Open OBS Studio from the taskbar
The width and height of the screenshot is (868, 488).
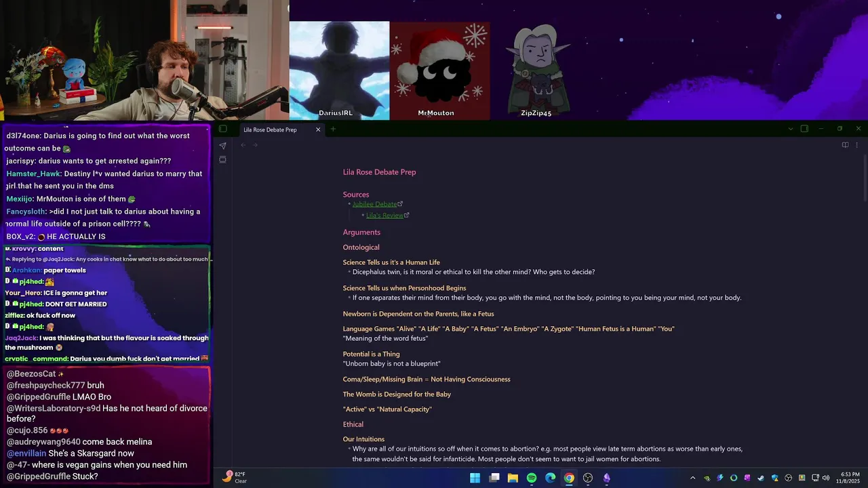pyautogui.click(x=588, y=478)
